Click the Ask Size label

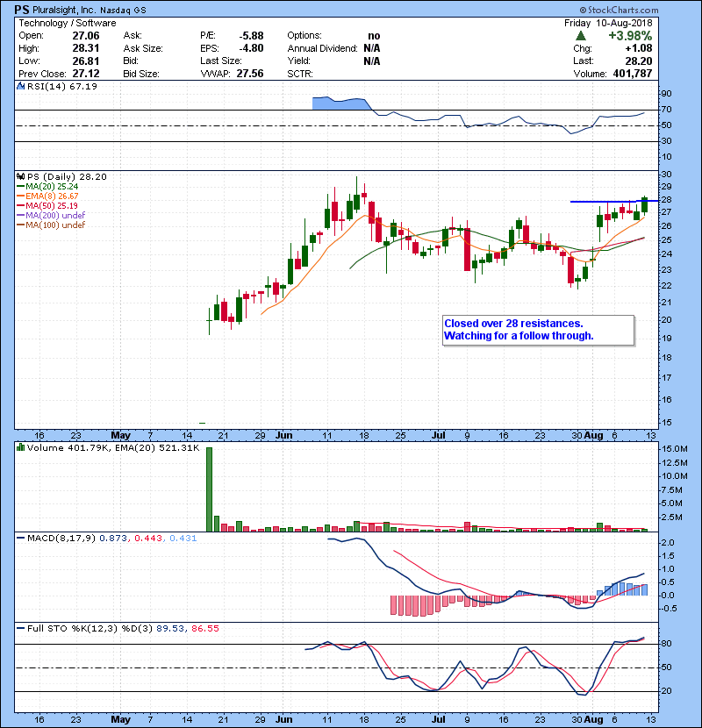143,48
